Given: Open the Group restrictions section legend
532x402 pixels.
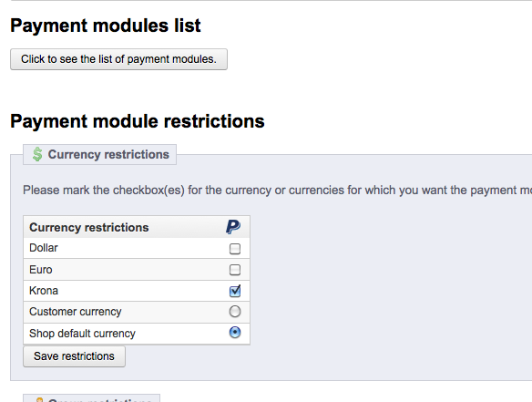Looking at the screenshot, I should pos(92,398).
